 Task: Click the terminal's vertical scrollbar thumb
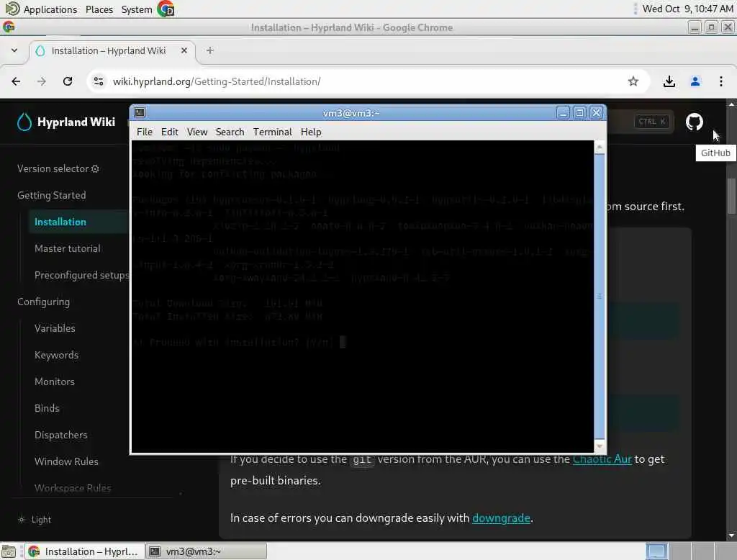point(600,297)
